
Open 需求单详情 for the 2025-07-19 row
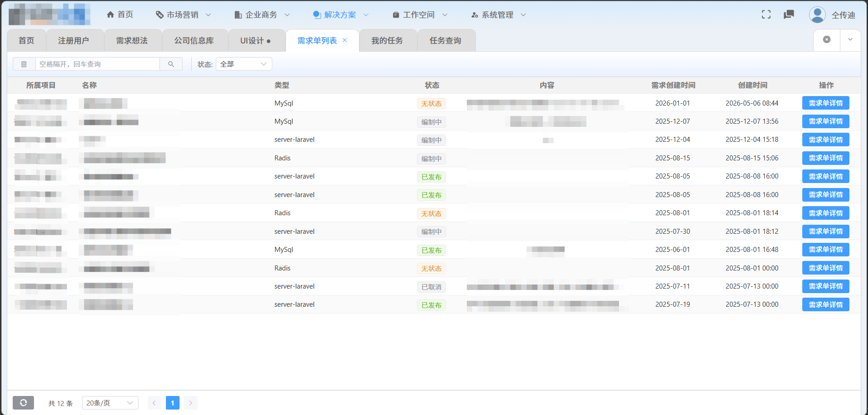tap(825, 304)
